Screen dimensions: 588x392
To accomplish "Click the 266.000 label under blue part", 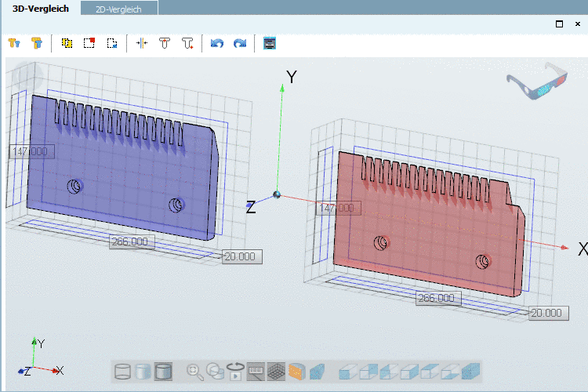I will pyautogui.click(x=132, y=241).
